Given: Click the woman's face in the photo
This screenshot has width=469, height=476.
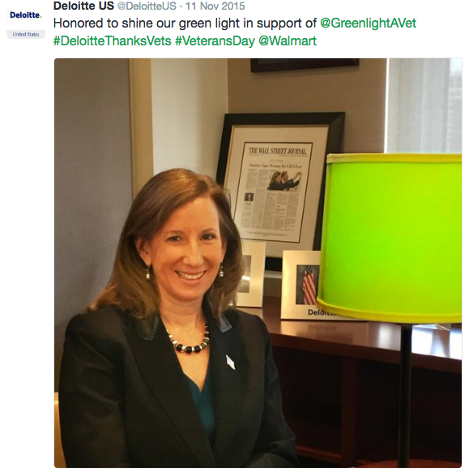Looking at the screenshot, I should (x=188, y=246).
